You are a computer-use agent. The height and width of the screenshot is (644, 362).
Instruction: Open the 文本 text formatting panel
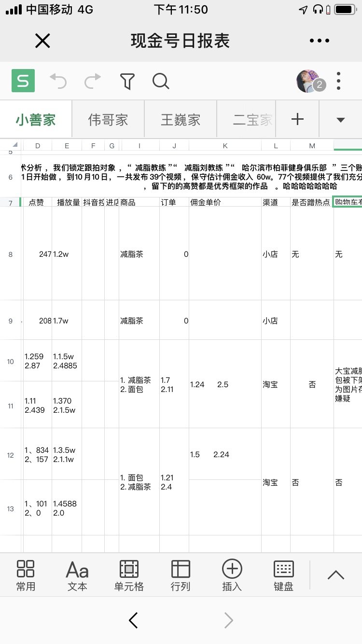click(77, 575)
